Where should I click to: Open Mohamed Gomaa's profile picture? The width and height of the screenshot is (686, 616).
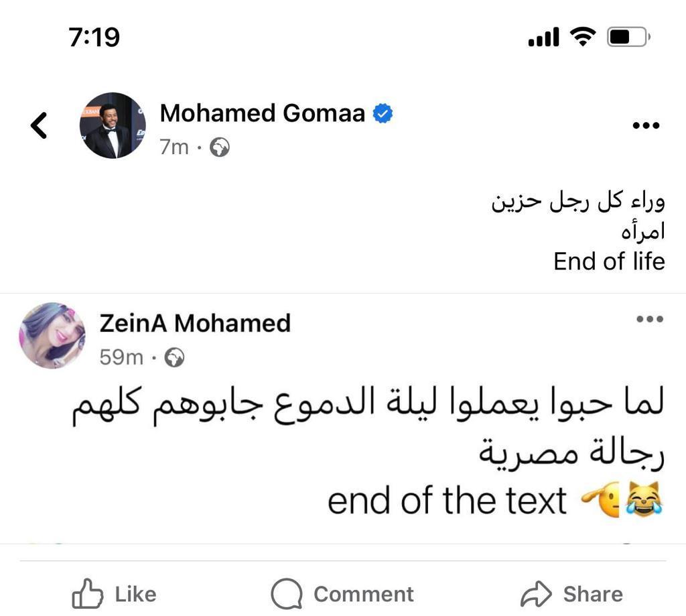(x=112, y=125)
